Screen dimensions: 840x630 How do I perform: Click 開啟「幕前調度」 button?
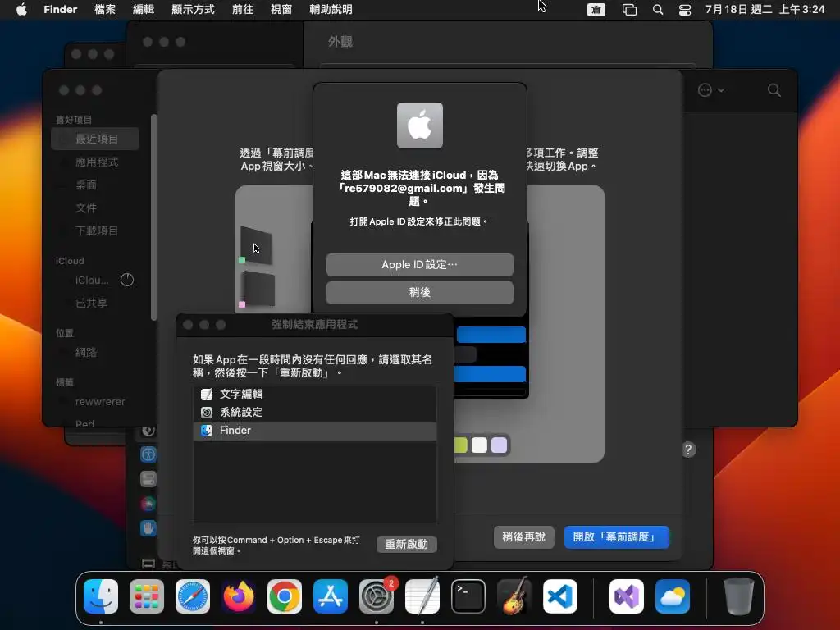[617, 536]
